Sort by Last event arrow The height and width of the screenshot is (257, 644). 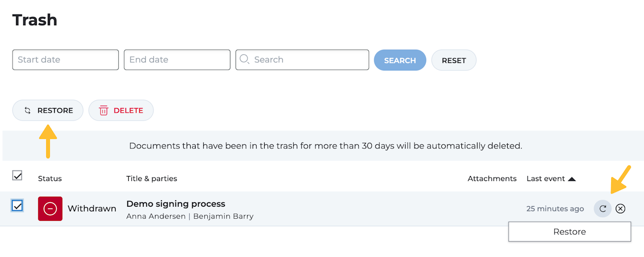click(572, 179)
